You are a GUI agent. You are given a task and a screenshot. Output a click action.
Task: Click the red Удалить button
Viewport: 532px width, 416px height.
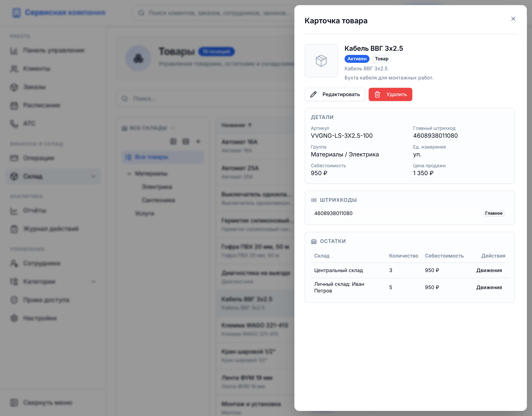(390, 94)
